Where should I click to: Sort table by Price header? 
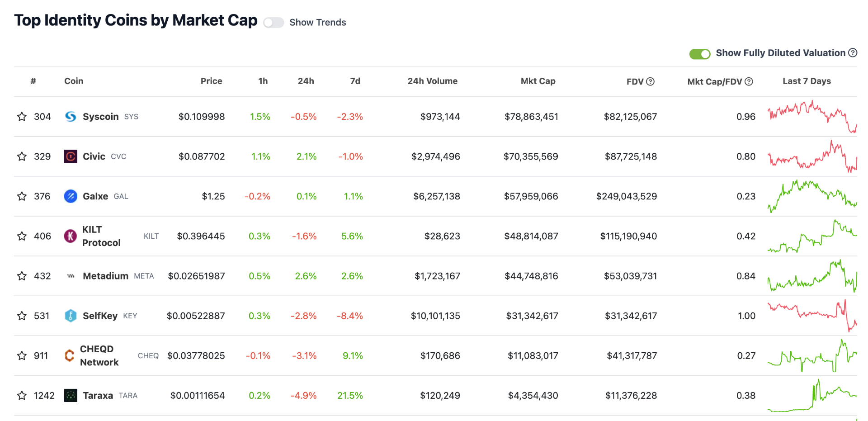211,81
